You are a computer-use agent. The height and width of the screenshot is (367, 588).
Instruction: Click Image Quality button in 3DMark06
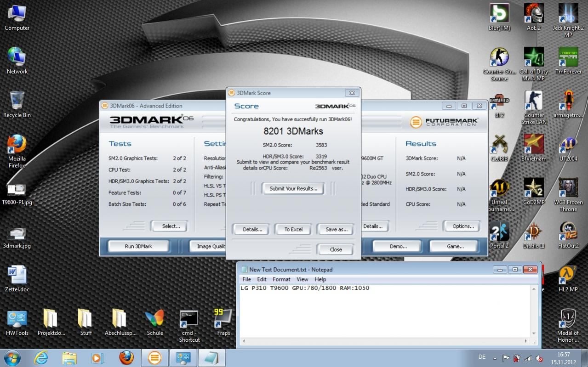tap(208, 246)
